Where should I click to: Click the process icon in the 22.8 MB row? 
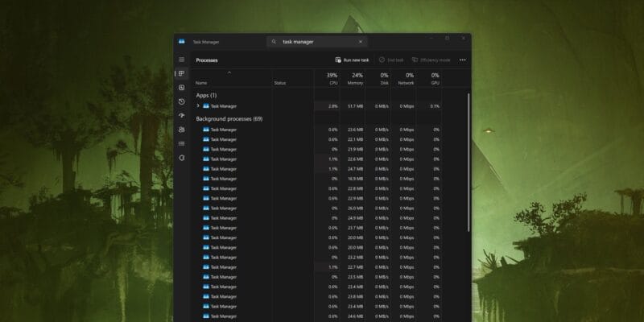[x=206, y=188]
